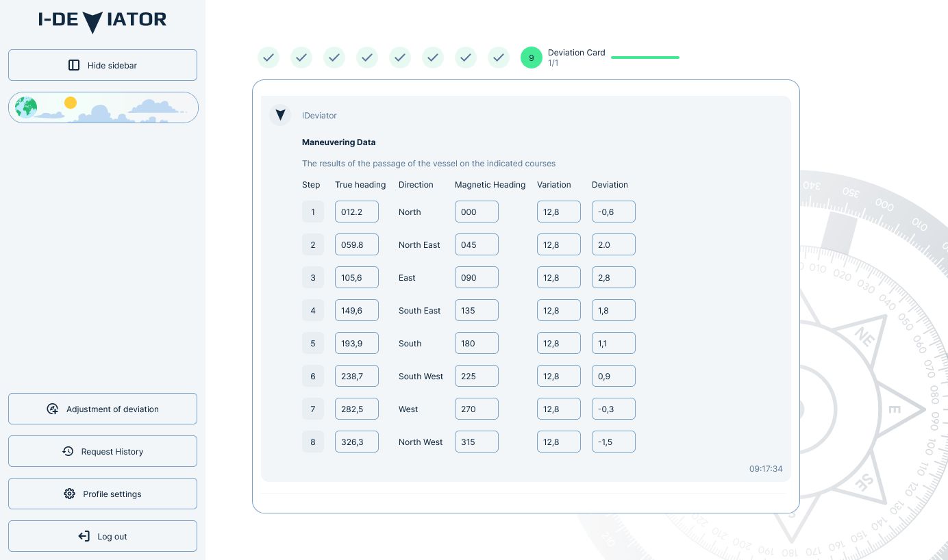
Task: Click the 'IDeviator' sender name
Action: click(319, 116)
